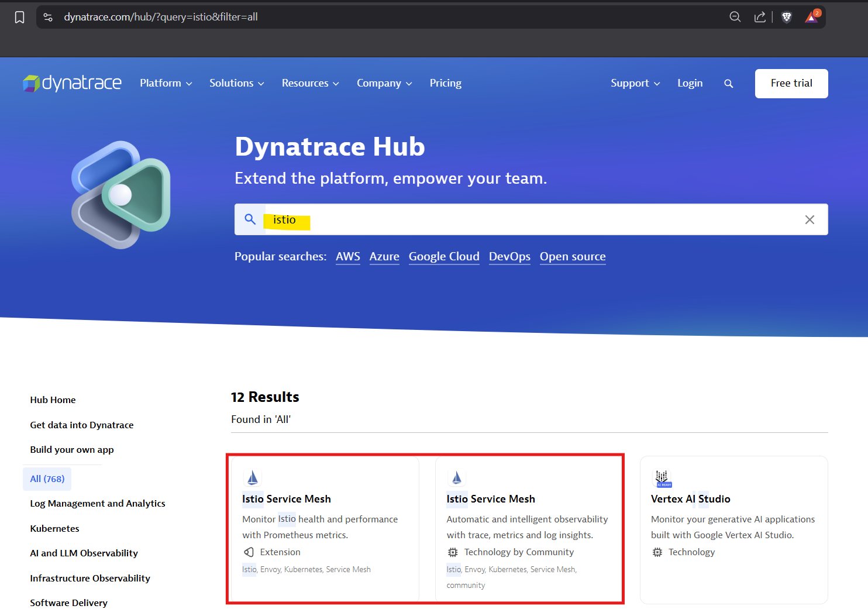The width and height of the screenshot is (868, 616).
Task: Open the Brave Rewards triangle icon
Action: (x=812, y=16)
